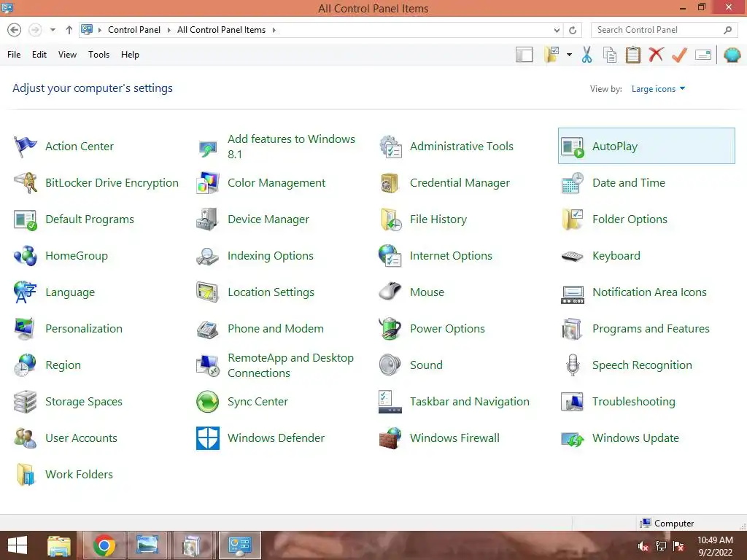The height and width of the screenshot is (560, 747).
Task: Expand the chevron after All Control Panel Items
Action: (x=274, y=30)
